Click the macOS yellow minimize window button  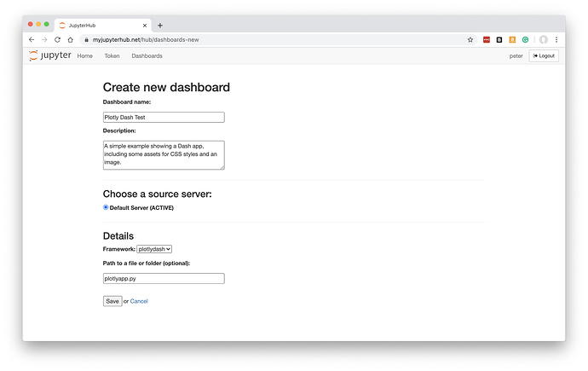[x=38, y=24]
